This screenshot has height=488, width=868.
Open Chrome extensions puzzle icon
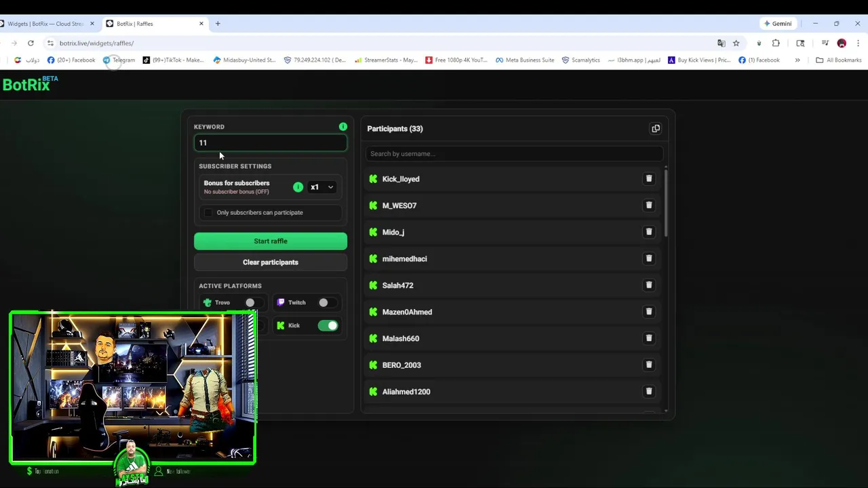776,43
